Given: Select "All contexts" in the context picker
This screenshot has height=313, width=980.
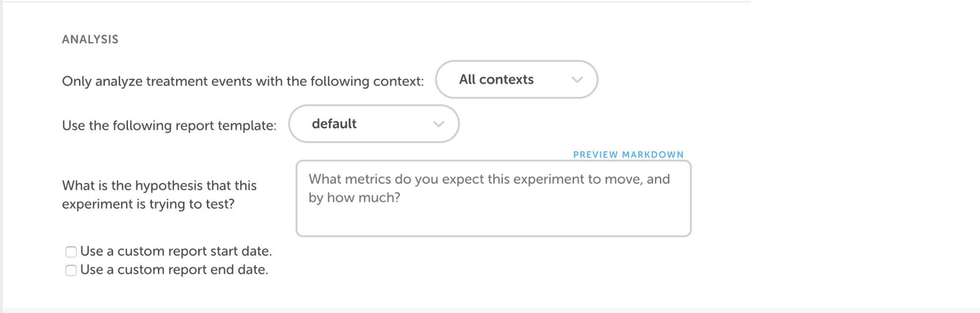Looking at the screenshot, I should point(496,79).
